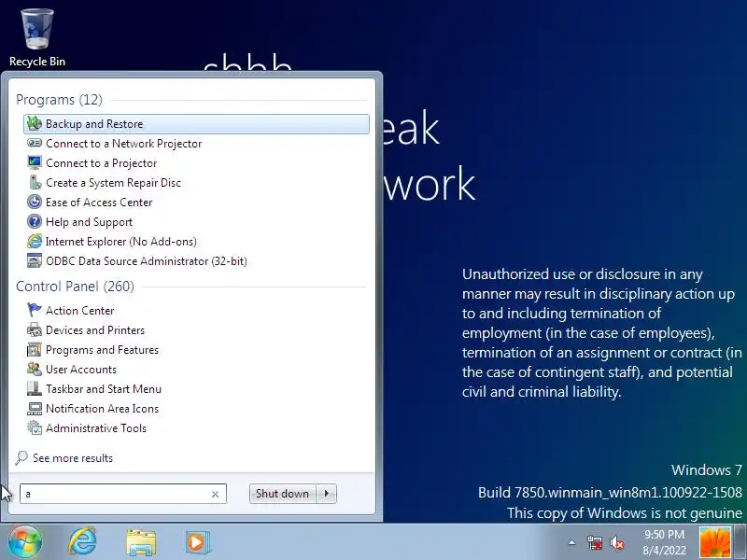Click the network status tray icon
The width and height of the screenshot is (747, 560).
(x=595, y=542)
